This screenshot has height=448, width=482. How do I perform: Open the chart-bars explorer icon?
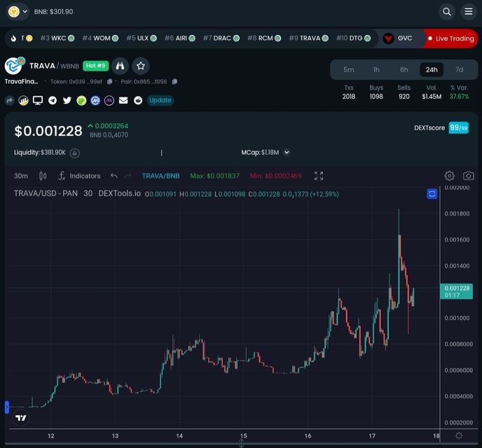[23, 100]
